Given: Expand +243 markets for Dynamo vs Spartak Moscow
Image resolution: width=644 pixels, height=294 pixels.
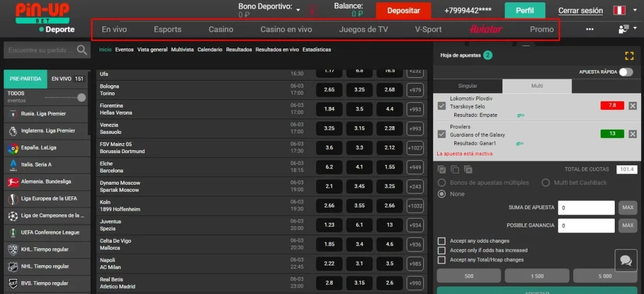Looking at the screenshot, I should click(x=415, y=186).
